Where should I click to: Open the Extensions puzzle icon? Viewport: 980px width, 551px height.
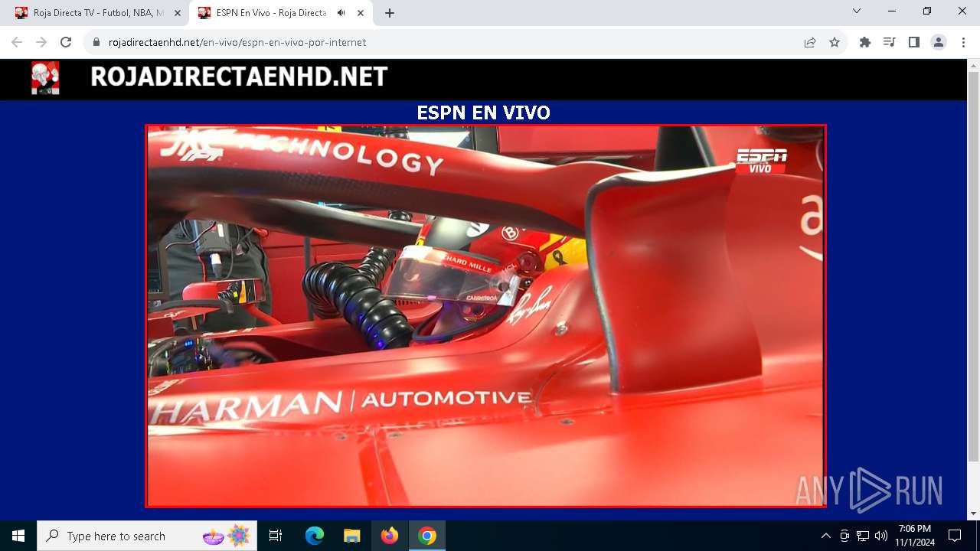click(x=865, y=42)
